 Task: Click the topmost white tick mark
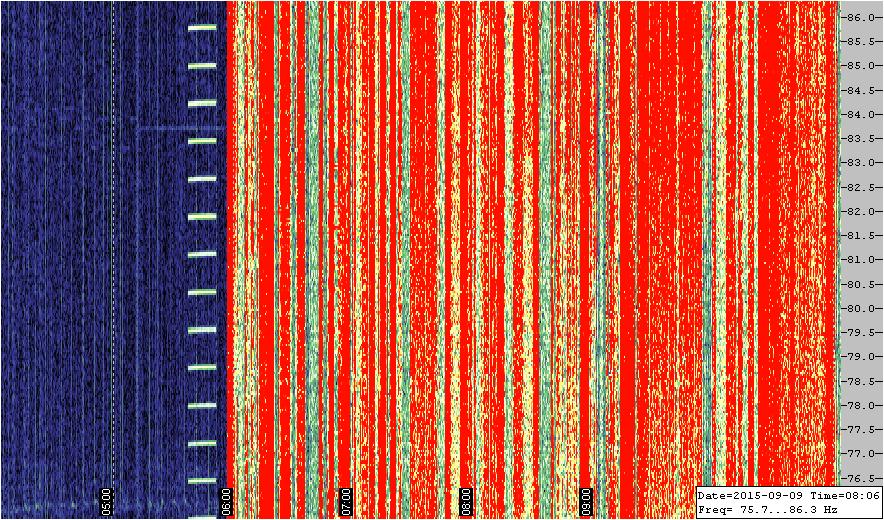[x=202, y=28]
